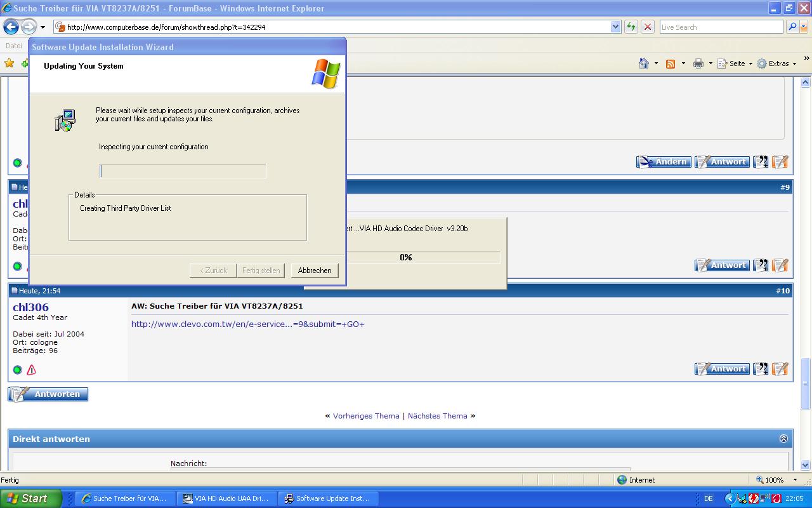Click the Internet security zone indicator
The width and height of the screenshot is (812, 508).
636,480
